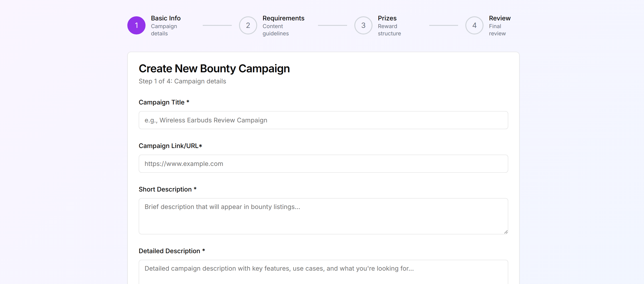This screenshot has width=644, height=284.
Task: Click the Step 1 of 4 subtitle text
Action: click(182, 81)
